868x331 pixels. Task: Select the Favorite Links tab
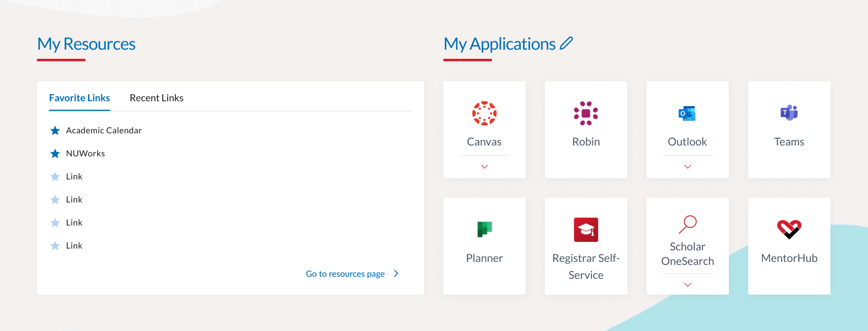pos(80,98)
